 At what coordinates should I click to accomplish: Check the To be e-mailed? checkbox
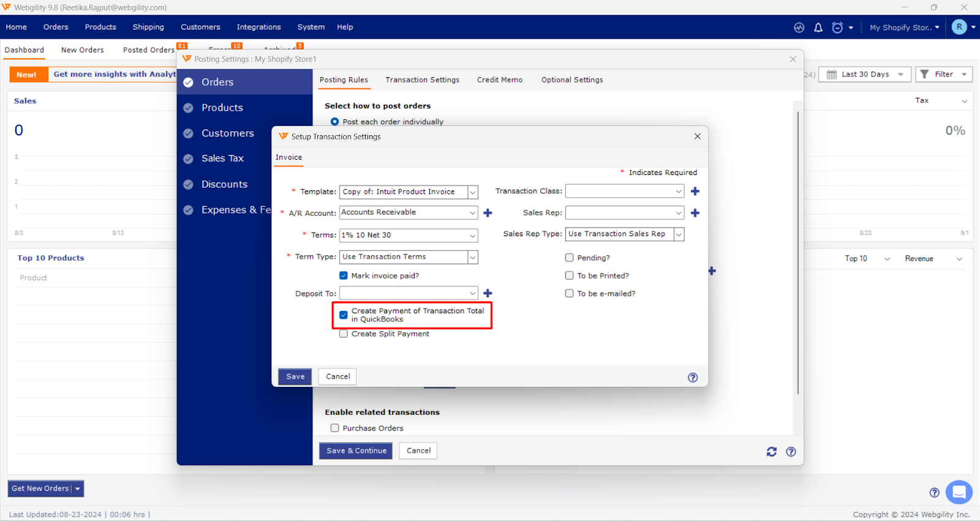[x=569, y=294]
